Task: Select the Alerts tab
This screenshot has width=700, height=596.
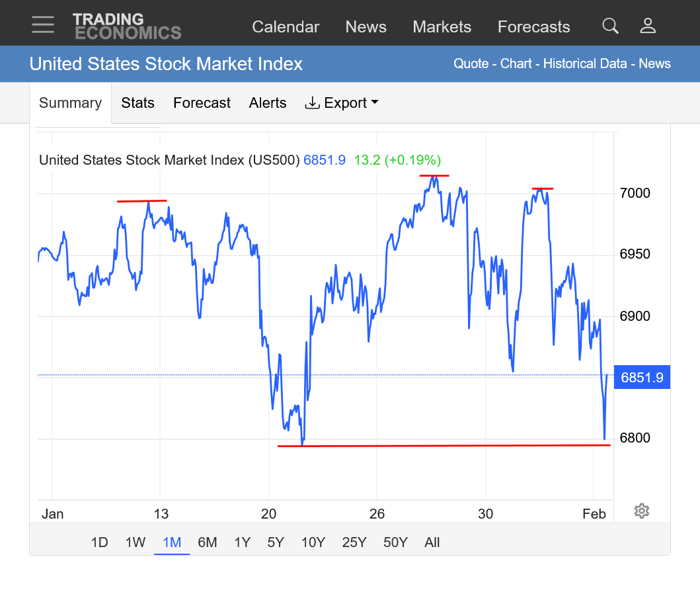Action: coord(268,103)
